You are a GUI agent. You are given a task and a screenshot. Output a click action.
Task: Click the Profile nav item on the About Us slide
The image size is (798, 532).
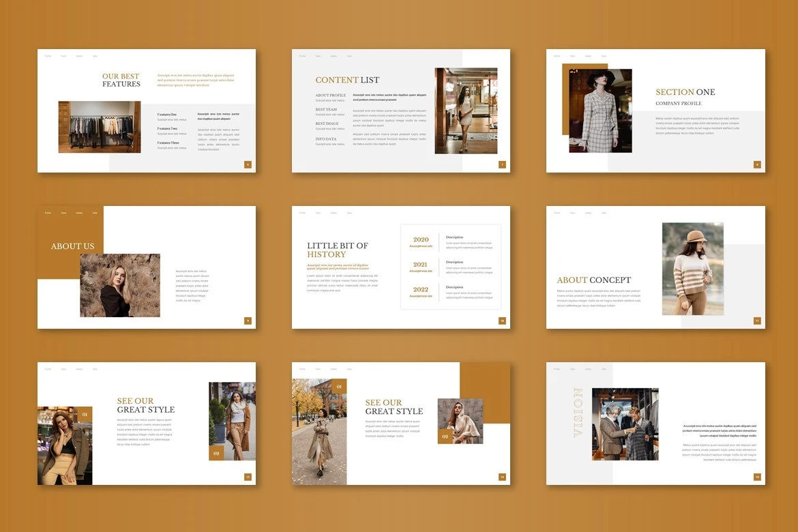click(48, 213)
